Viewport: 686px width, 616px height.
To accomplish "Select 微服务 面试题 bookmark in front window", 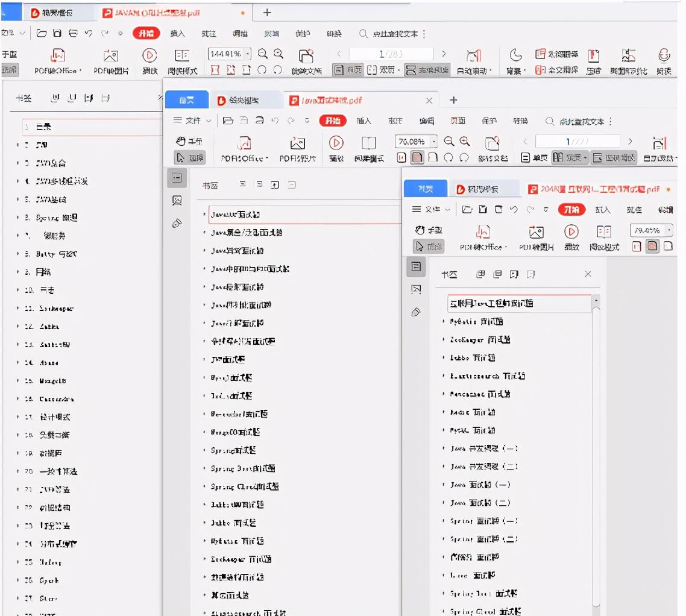I will 474,558.
